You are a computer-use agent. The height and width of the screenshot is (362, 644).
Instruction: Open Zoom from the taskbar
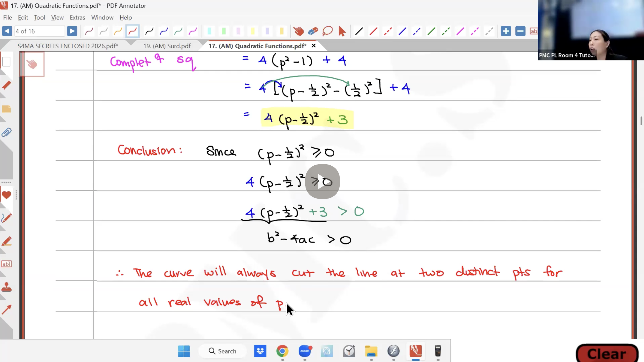[305, 351]
